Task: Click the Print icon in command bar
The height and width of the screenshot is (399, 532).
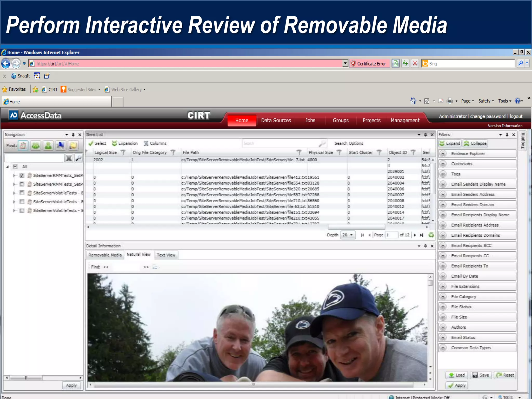Action: (x=449, y=101)
